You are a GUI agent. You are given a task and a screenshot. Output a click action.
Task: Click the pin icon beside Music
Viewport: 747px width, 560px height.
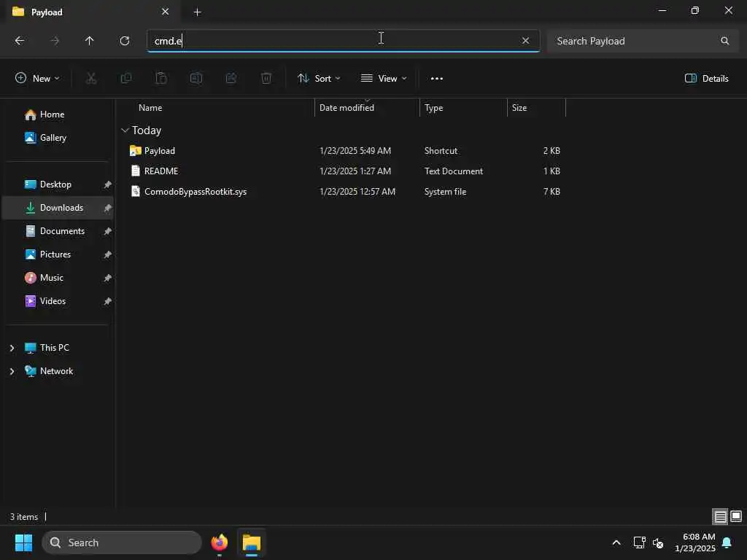pyautogui.click(x=108, y=278)
